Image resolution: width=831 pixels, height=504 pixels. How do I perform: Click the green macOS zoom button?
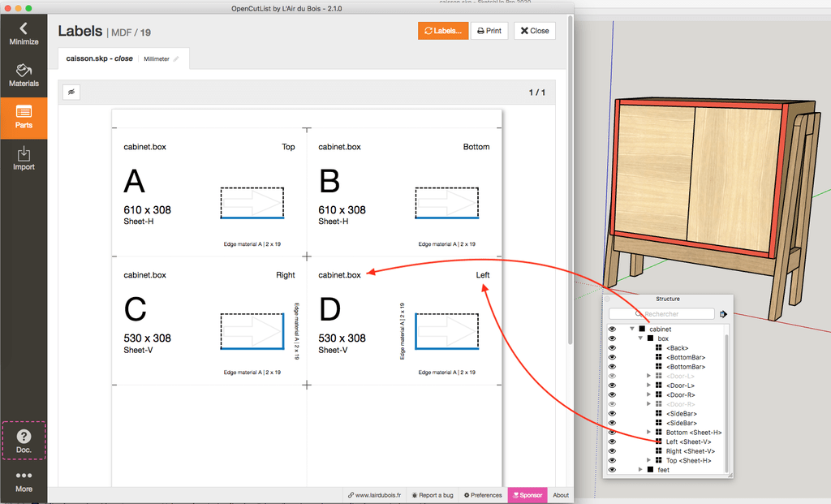(28, 8)
